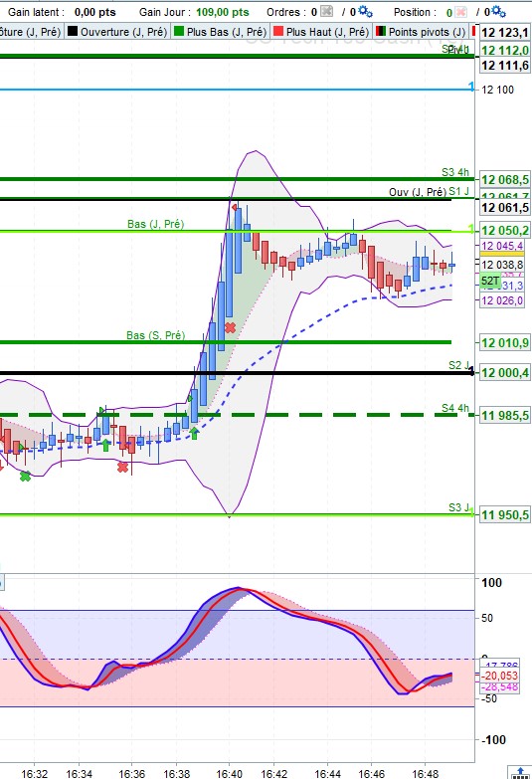Click the Ouv (J, Pré) line label
Screen dimensions: 532x779
[x=418, y=192]
